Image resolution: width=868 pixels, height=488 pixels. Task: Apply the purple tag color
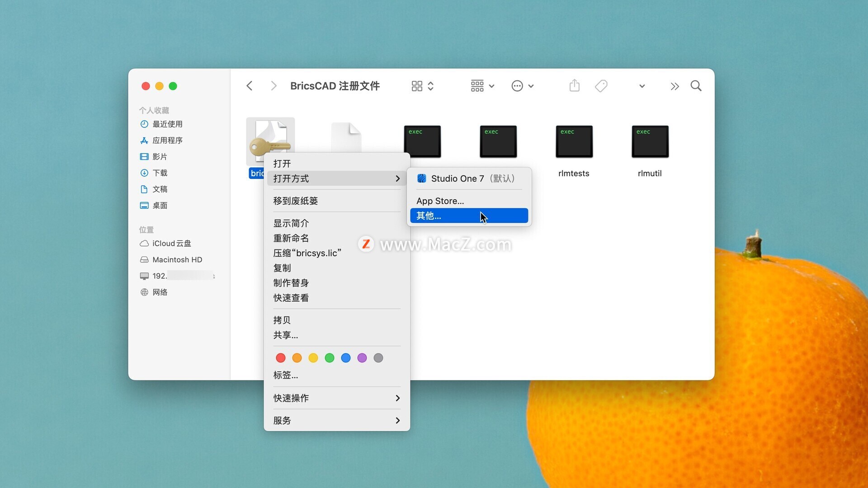tap(362, 358)
